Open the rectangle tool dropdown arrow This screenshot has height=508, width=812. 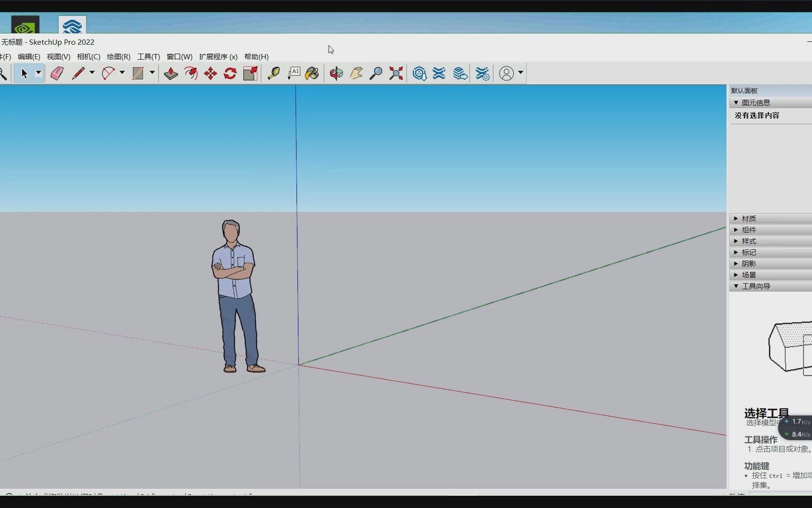[152, 73]
